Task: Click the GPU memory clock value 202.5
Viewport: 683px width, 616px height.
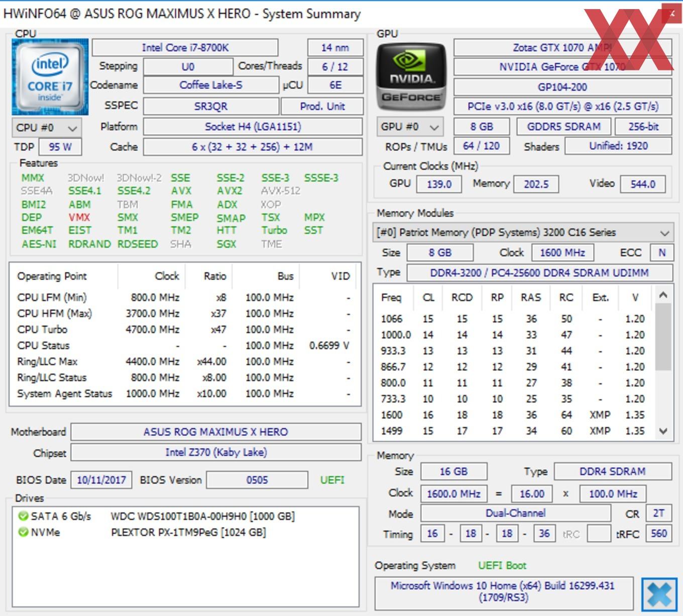Action: pyautogui.click(x=536, y=184)
